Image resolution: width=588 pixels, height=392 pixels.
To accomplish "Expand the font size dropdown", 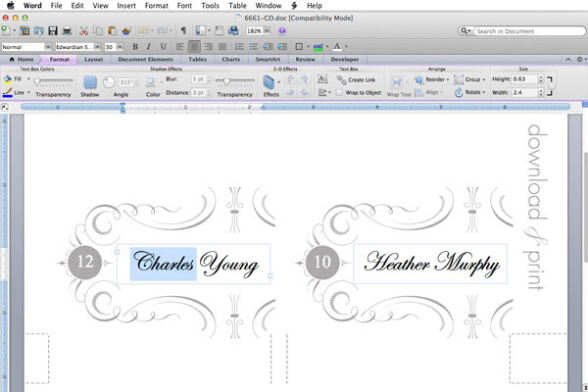I will pos(120,47).
